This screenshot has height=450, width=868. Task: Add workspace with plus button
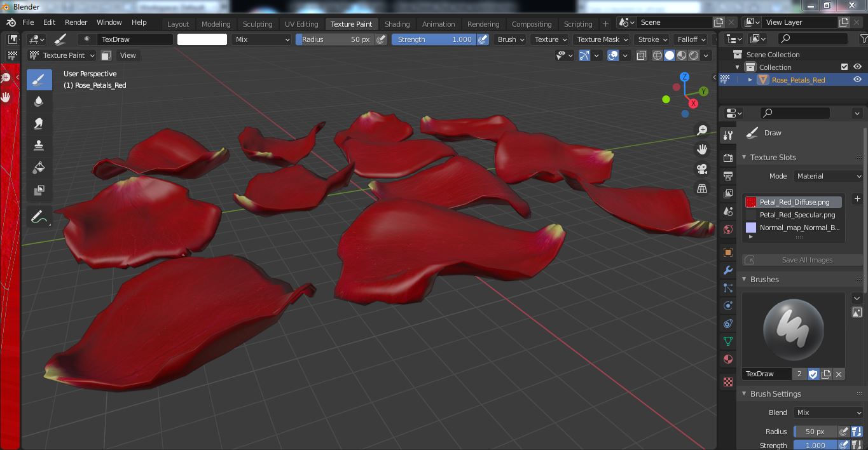pos(605,24)
